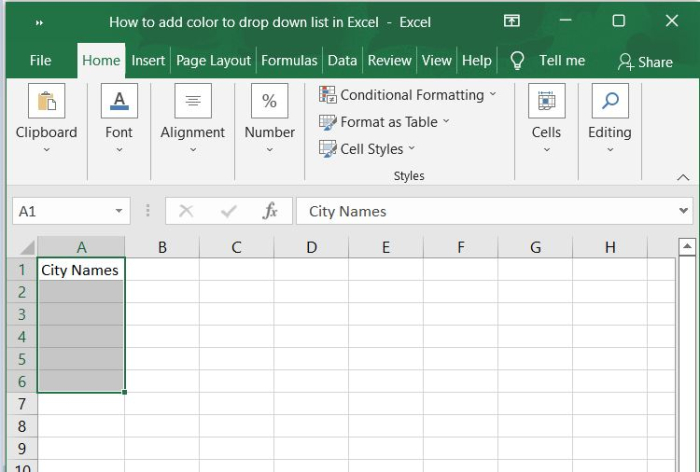Open the Clipboard dropdown arrow
700x472 pixels.
click(x=46, y=150)
